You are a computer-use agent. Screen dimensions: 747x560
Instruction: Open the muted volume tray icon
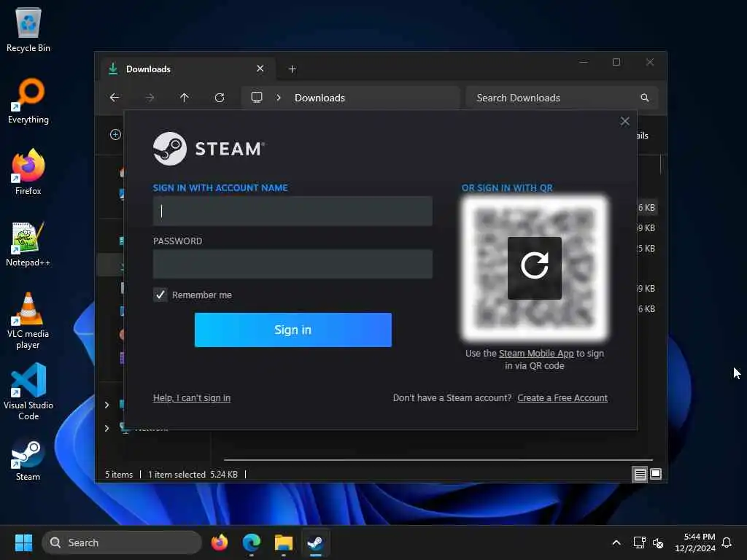click(658, 542)
